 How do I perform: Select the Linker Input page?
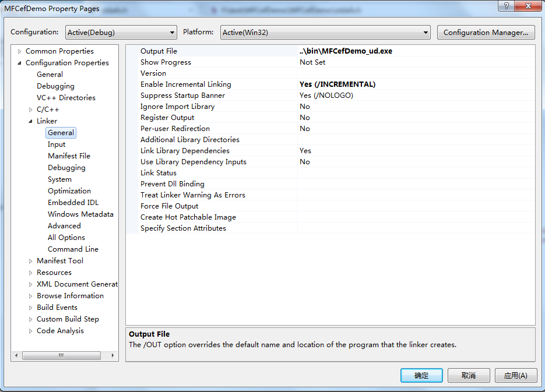57,144
